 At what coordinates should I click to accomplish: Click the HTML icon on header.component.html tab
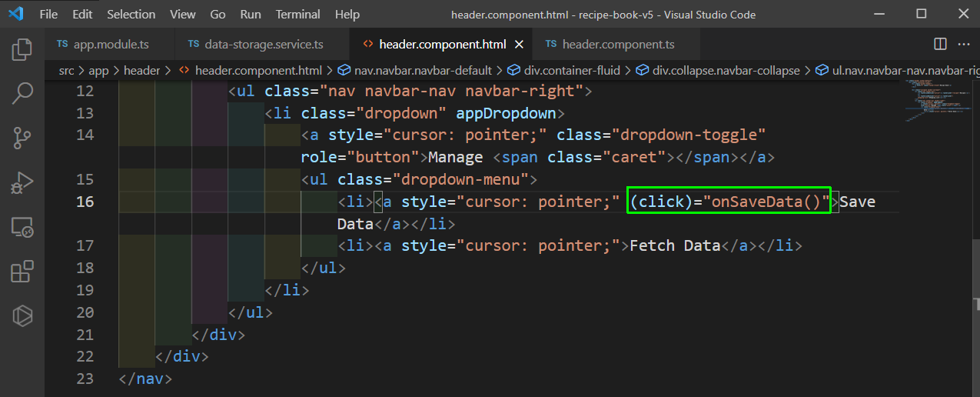pos(368,45)
